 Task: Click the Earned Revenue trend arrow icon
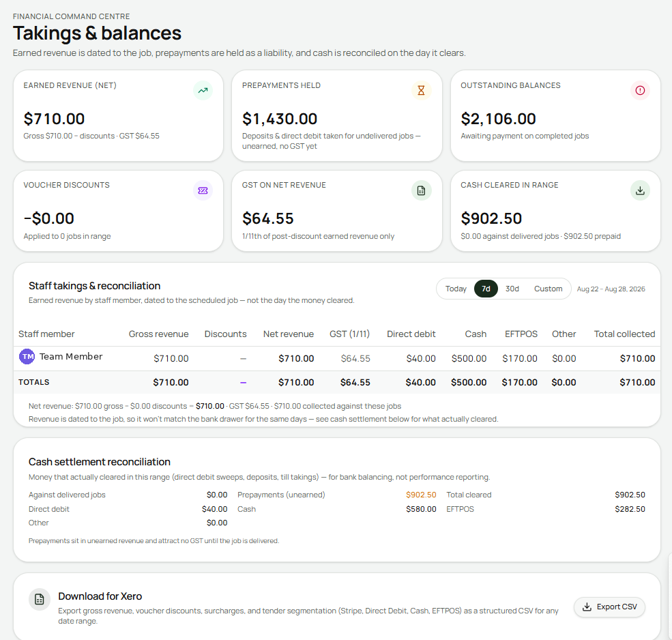[203, 91]
